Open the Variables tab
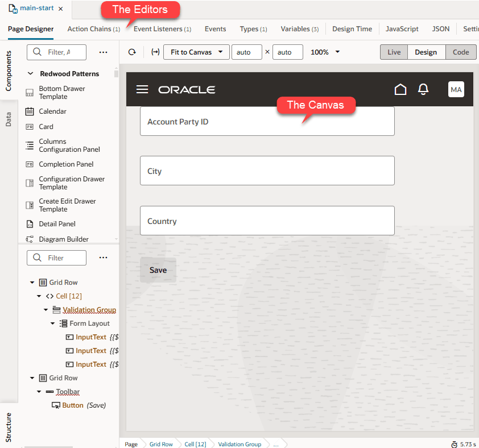Screen dimensions: 479x448 click(x=299, y=29)
